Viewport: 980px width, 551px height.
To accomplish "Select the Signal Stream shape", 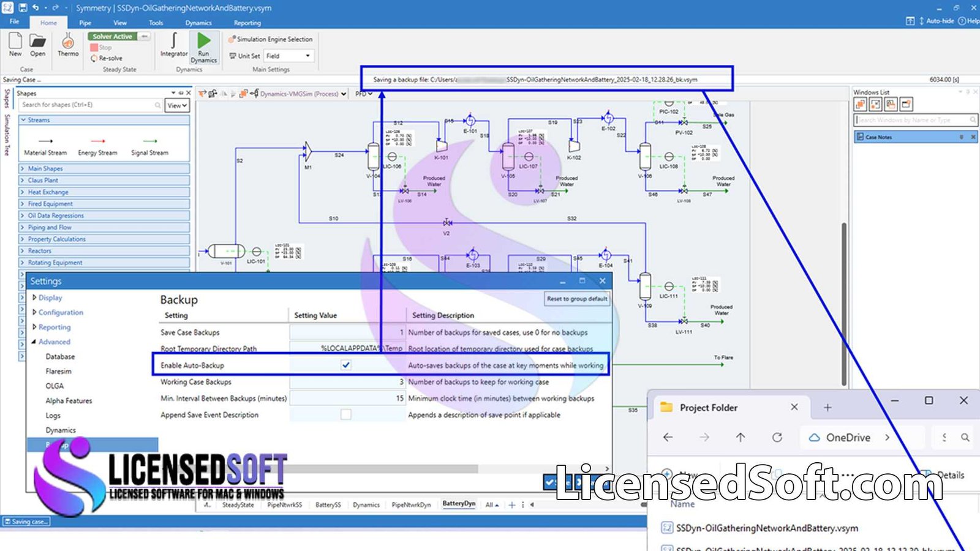I will [x=149, y=146].
